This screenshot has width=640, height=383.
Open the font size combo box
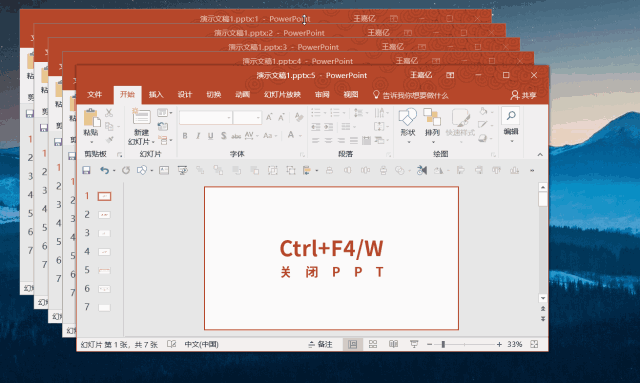(x=247, y=118)
